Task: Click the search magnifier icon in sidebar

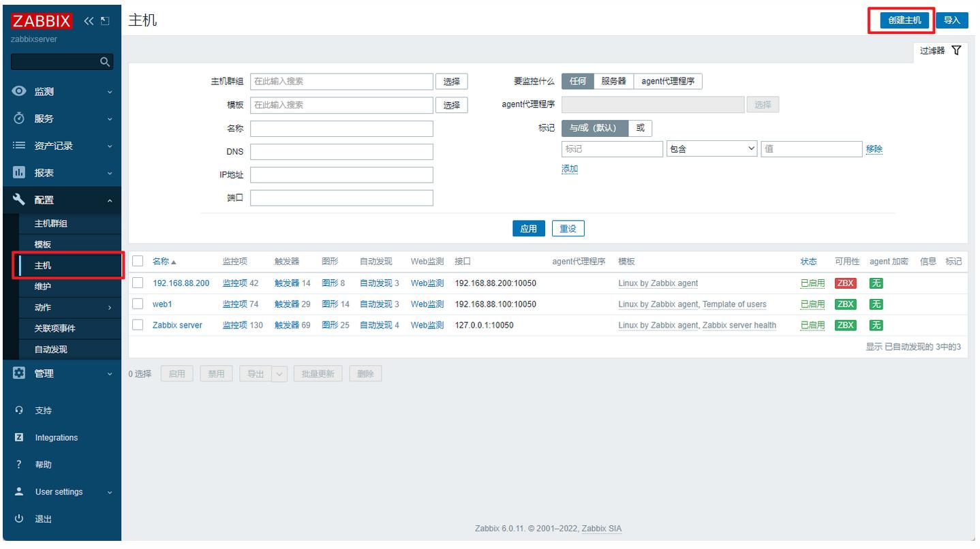Action: [105, 62]
